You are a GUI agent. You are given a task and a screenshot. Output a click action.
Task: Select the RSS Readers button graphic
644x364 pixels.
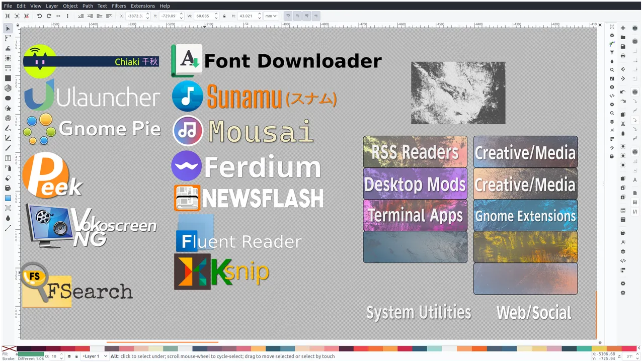(415, 152)
